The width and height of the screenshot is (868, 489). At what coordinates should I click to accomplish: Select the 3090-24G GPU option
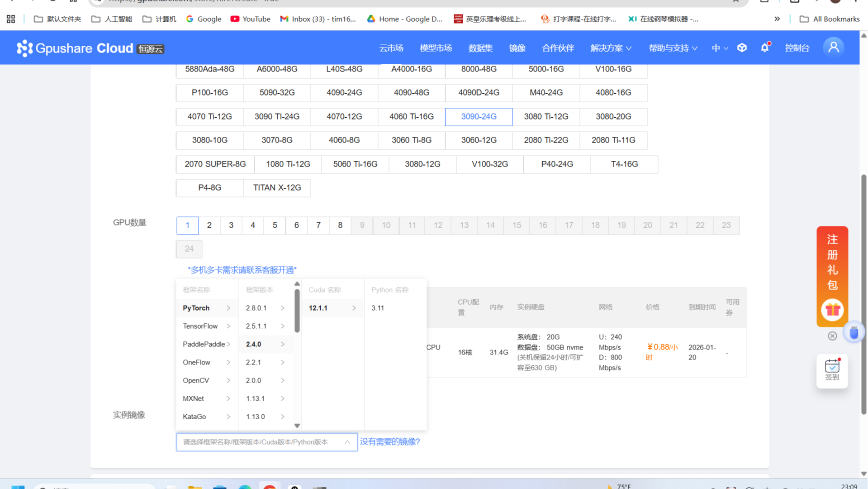click(479, 116)
